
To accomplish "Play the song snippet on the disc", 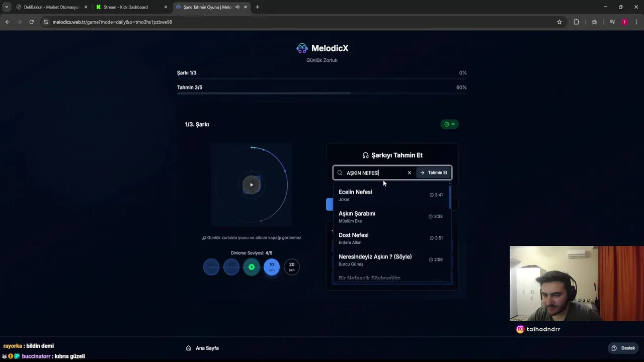I will (x=252, y=185).
